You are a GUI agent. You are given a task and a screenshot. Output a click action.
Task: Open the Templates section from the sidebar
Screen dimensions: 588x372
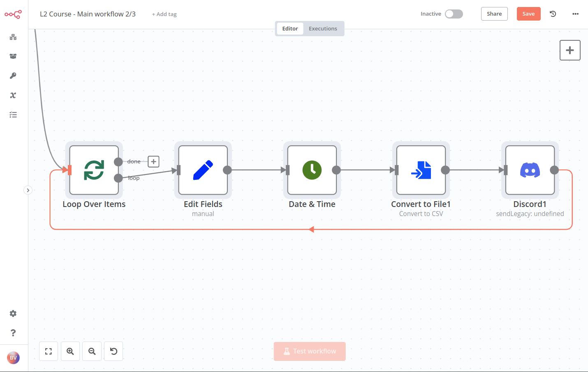(x=13, y=56)
